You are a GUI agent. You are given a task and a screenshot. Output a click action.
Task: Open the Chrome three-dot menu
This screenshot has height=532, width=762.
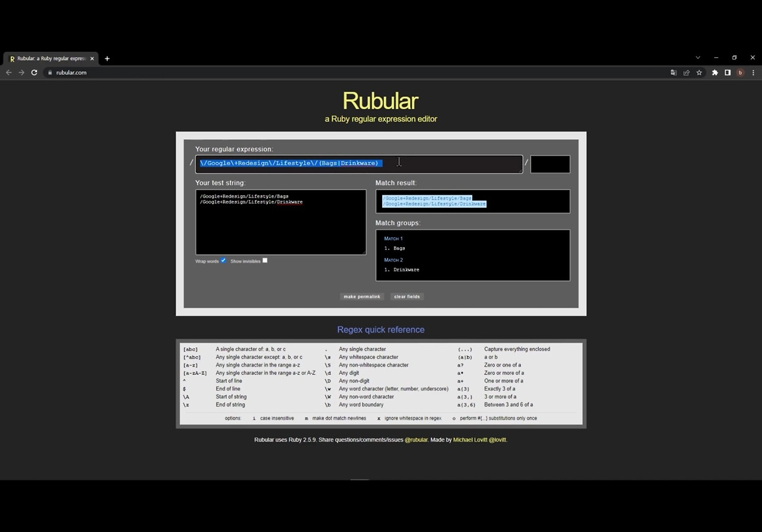click(754, 73)
